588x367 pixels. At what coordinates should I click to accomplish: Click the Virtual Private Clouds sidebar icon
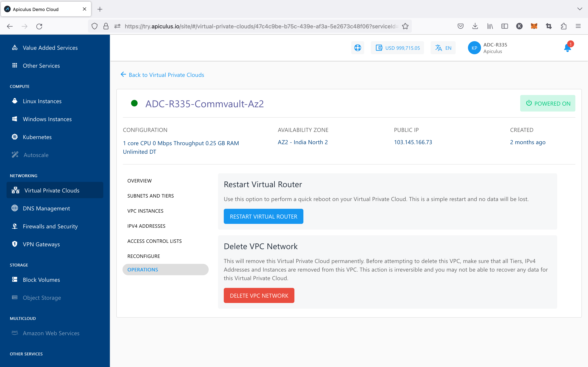(15, 190)
